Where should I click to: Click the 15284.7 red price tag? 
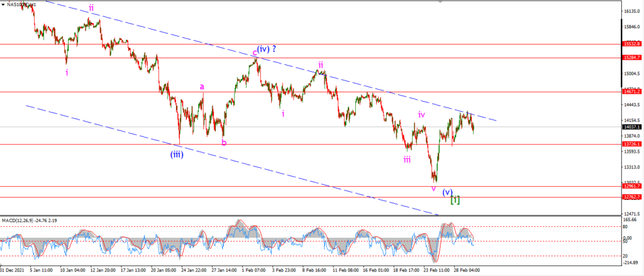pyautogui.click(x=631, y=57)
